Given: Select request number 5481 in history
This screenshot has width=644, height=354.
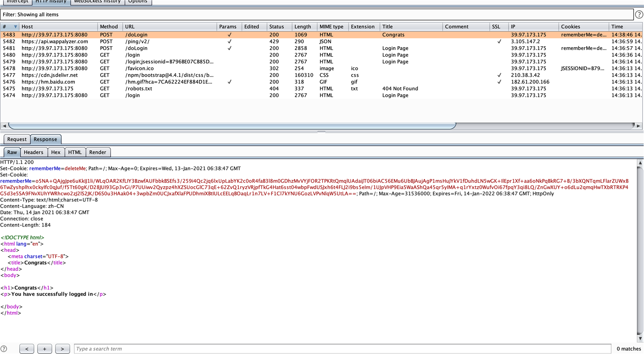Looking at the screenshot, I should [x=321, y=48].
